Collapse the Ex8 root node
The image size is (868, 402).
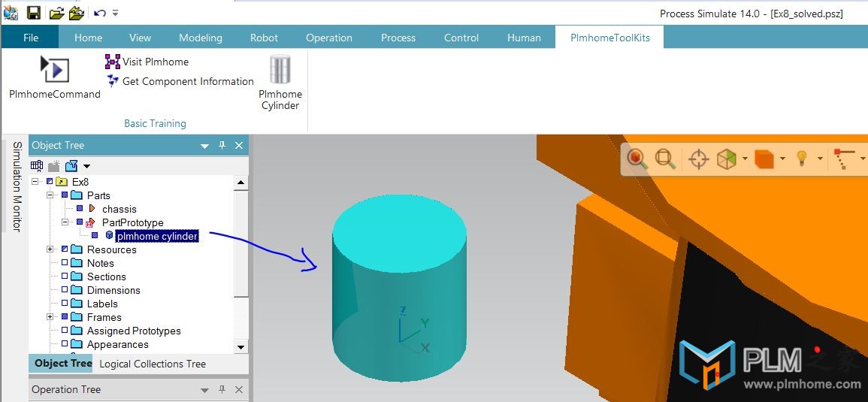36,182
